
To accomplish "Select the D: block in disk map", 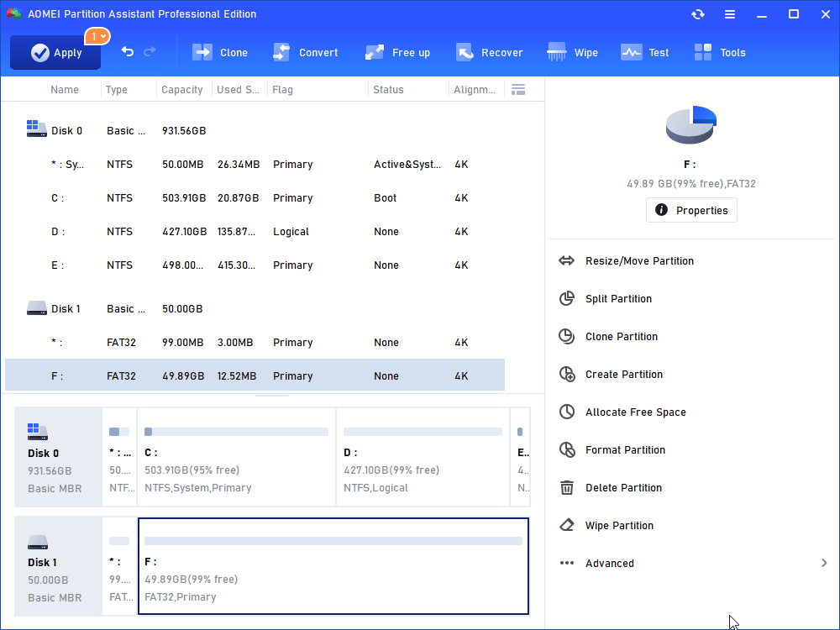I will pyautogui.click(x=423, y=457).
